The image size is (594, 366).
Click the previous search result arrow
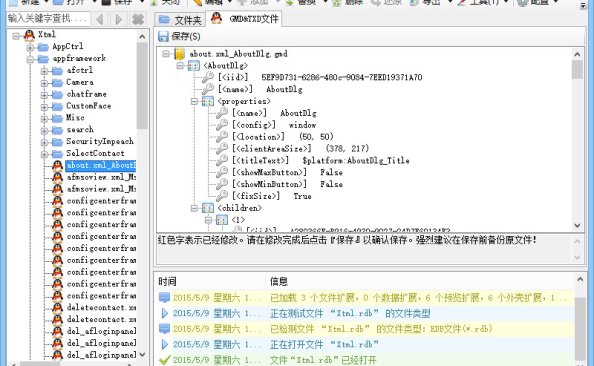click(100, 19)
